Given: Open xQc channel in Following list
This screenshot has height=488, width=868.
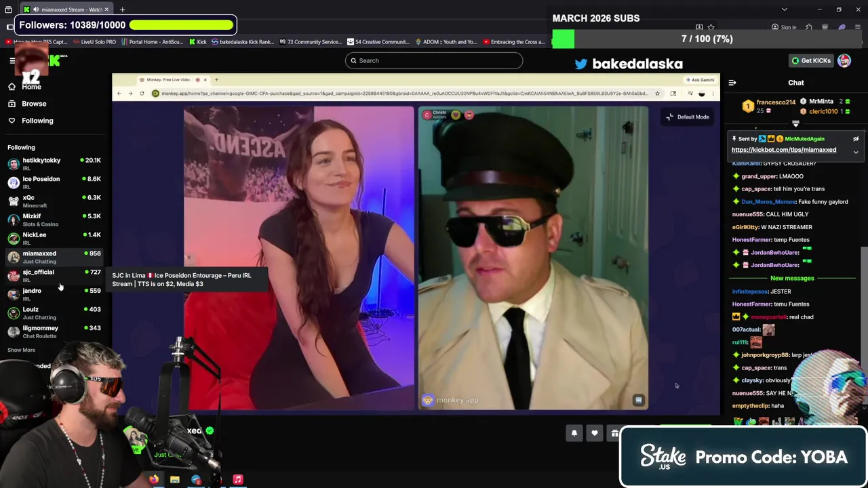Looking at the screenshot, I should point(54,201).
